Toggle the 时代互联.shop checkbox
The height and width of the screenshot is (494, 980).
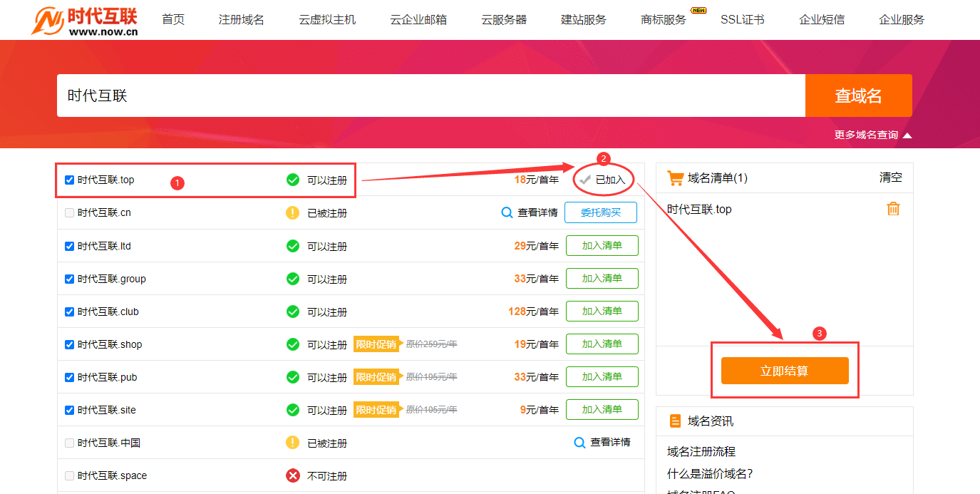69,344
